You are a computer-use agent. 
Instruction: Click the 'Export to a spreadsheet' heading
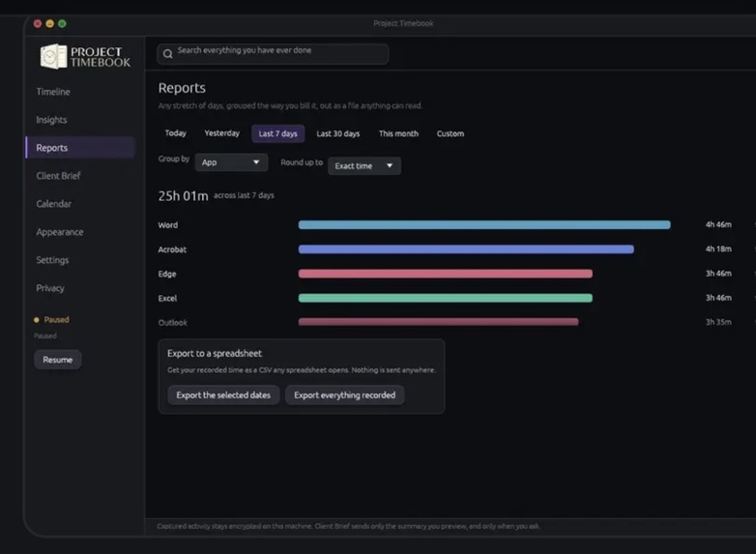(x=215, y=354)
